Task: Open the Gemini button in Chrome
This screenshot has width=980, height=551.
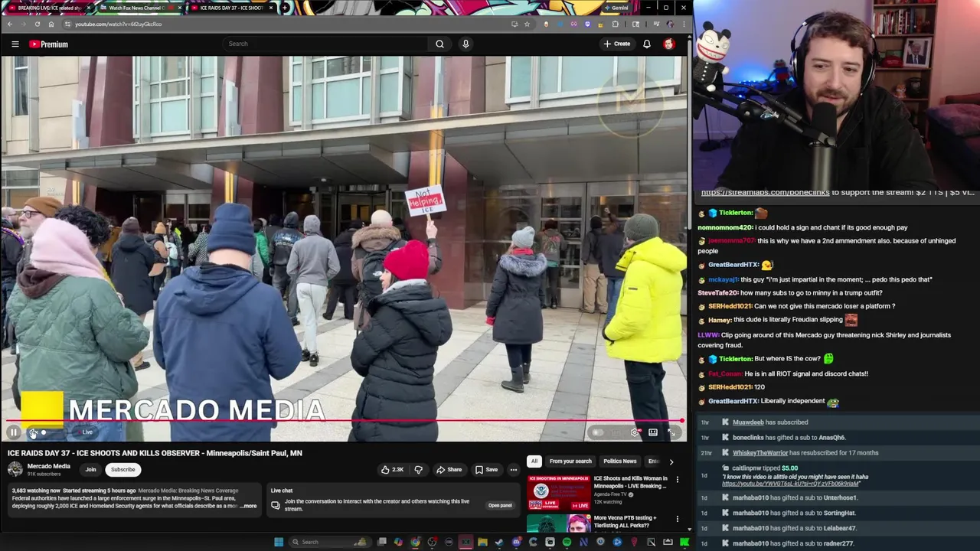Action: (x=616, y=8)
